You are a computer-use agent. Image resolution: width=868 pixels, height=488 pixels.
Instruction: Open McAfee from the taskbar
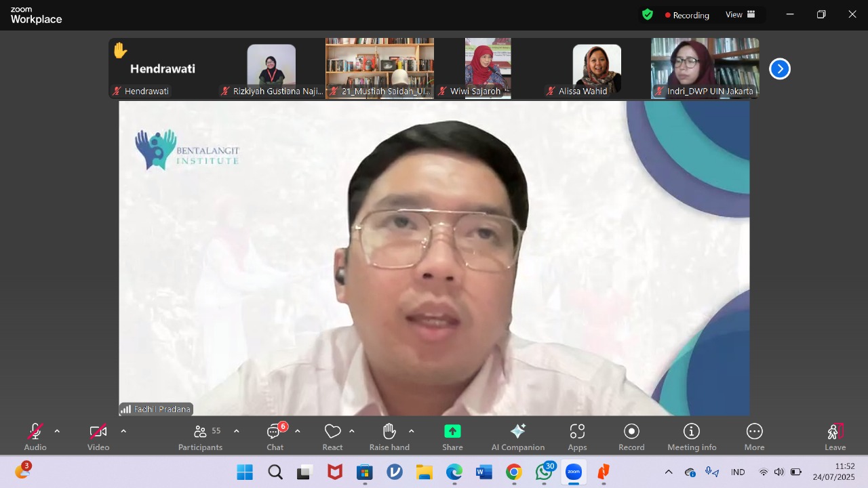[x=335, y=472]
